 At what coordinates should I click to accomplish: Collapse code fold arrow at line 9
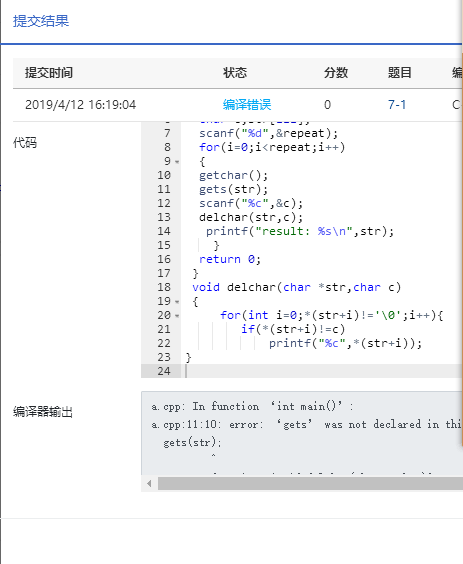[x=177, y=162]
